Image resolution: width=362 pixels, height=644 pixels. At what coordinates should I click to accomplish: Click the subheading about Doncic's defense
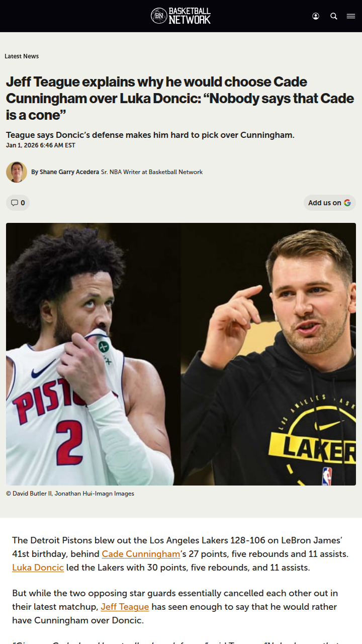pos(150,135)
